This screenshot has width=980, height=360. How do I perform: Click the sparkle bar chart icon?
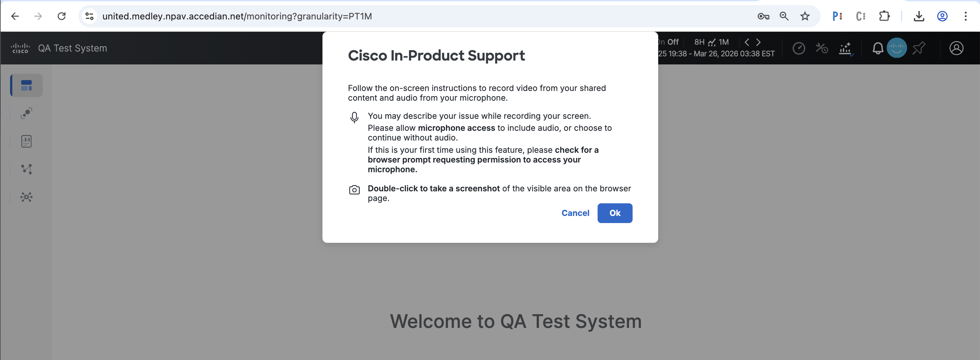[845, 48]
